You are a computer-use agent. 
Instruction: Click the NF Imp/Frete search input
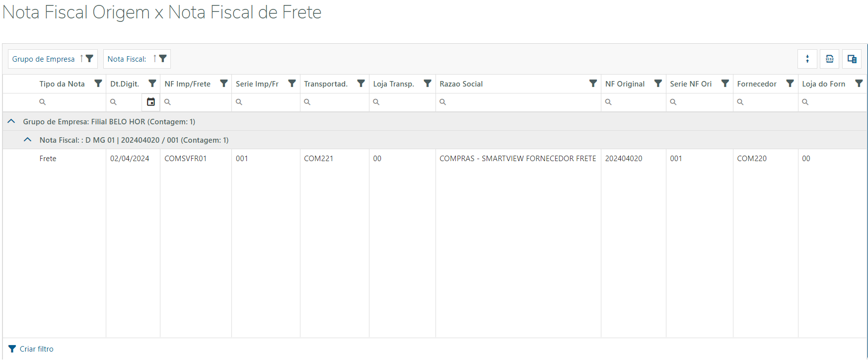coord(199,102)
